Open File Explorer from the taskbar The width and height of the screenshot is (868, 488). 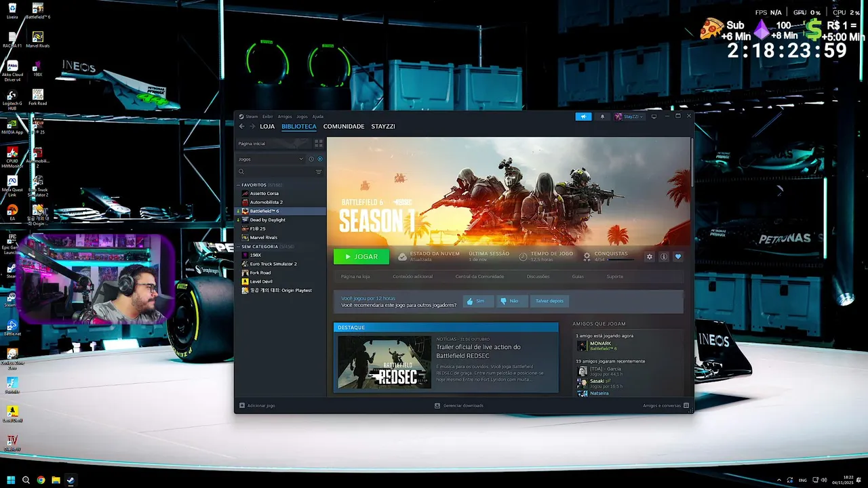click(x=56, y=480)
